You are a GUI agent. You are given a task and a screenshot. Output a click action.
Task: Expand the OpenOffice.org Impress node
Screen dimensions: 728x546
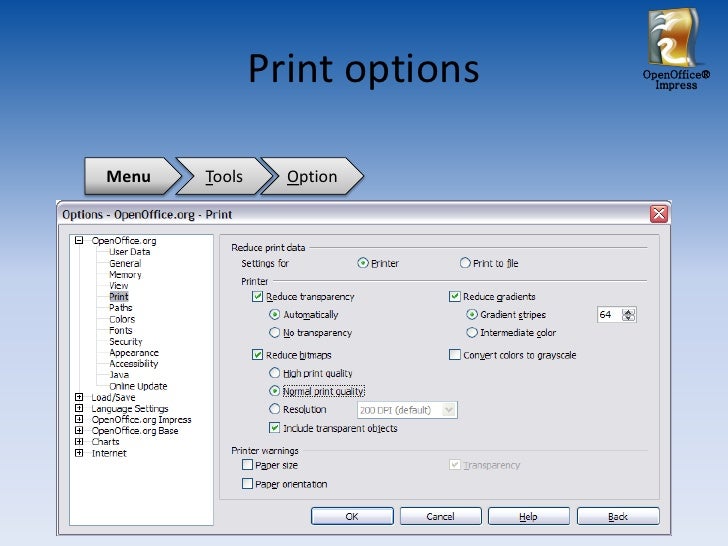79,419
